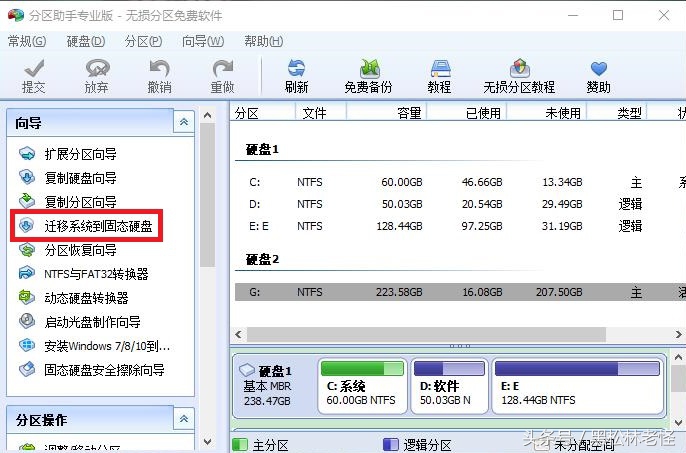The width and height of the screenshot is (686, 453).
Task: Minimize the 分区助手 window
Action: (573, 15)
